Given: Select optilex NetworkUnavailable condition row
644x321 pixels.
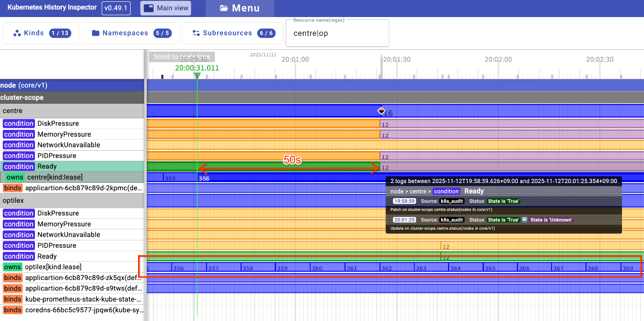Looking at the screenshot, I should (73, 234).
